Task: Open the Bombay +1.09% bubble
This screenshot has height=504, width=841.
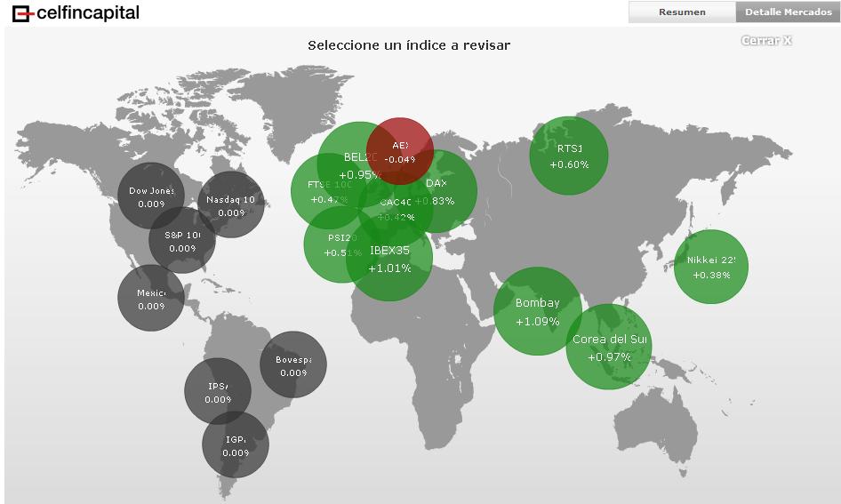Action: click(538, 311)
